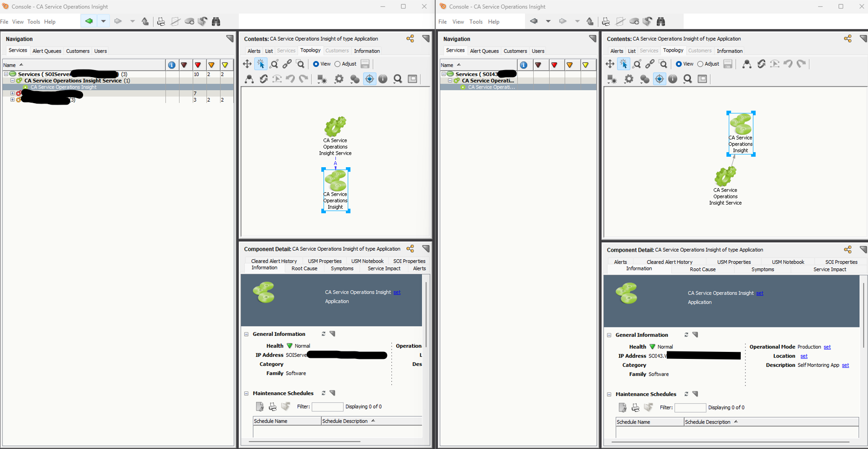
Task: Select the Adjust radio button in left window
Action: (337, 64)
